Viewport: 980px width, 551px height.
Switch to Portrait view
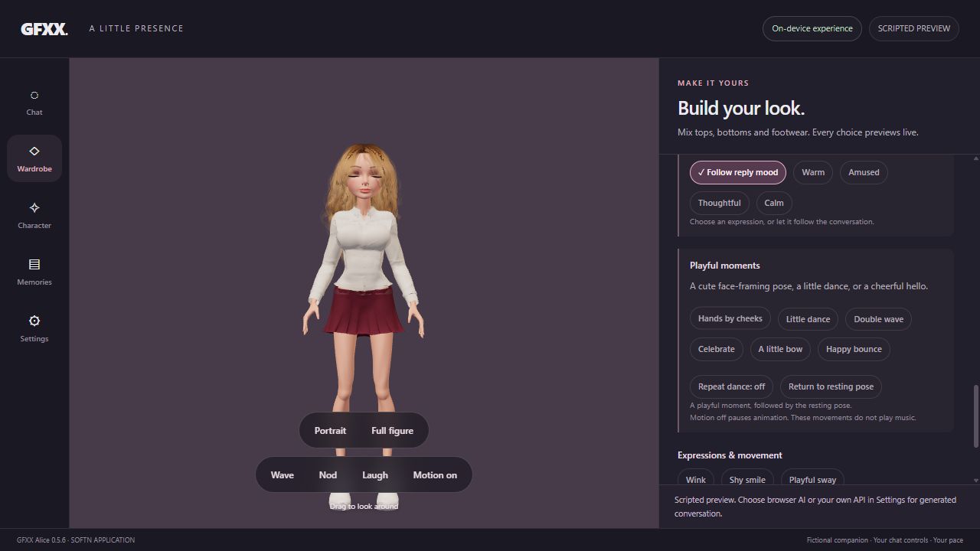[x=330, y=431]
